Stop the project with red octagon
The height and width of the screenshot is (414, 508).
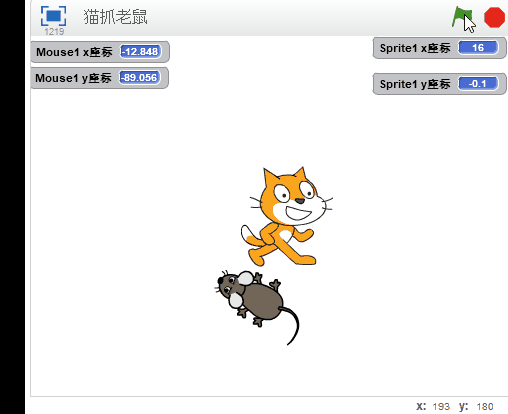point(494,17)
